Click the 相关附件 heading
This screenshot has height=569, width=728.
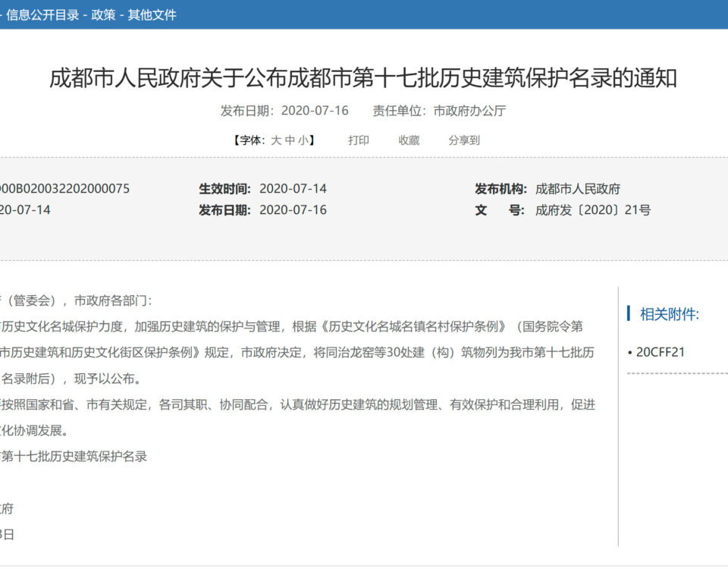(670, 314)
